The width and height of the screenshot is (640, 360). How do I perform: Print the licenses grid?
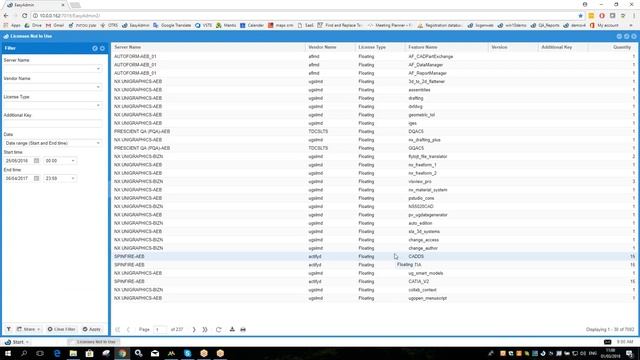tap(243, 329)
